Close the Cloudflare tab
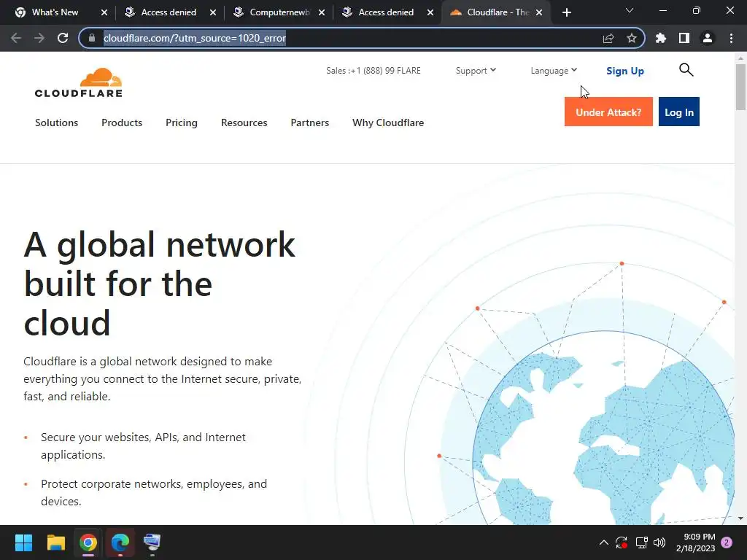Screen dimensions: 747x560 539,12
